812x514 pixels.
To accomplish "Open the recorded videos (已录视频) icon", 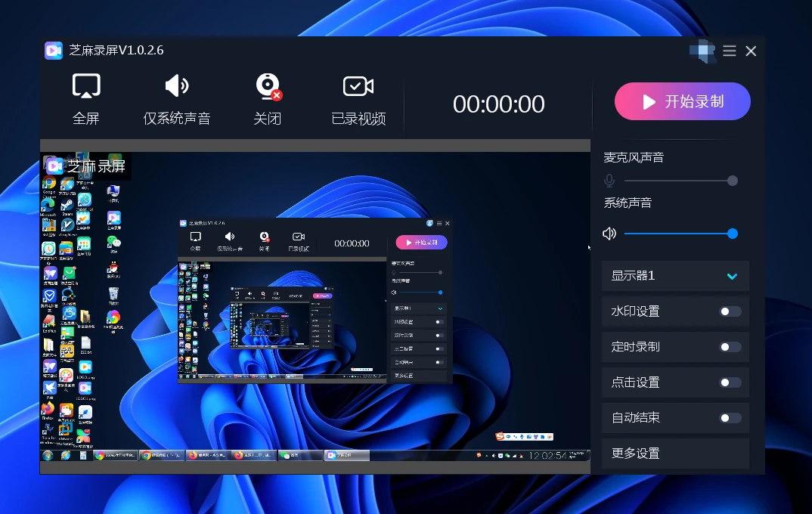I will point(358,86).
